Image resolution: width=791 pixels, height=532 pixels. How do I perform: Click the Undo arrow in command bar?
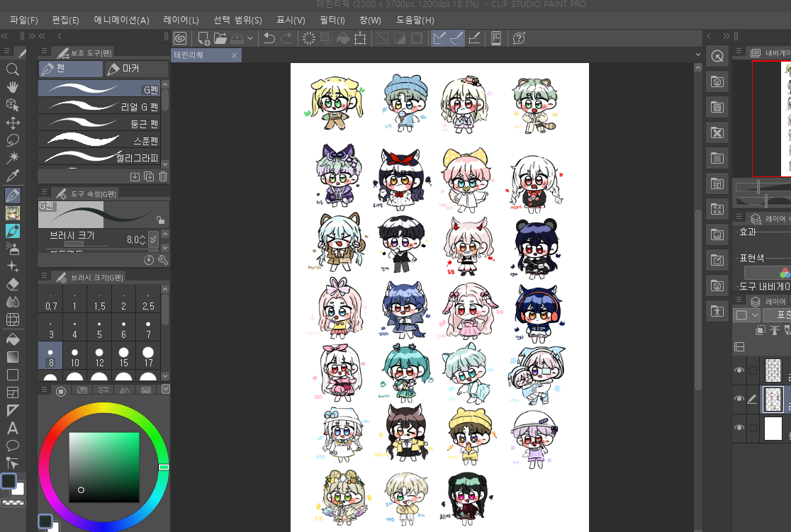tap(269, 38)
